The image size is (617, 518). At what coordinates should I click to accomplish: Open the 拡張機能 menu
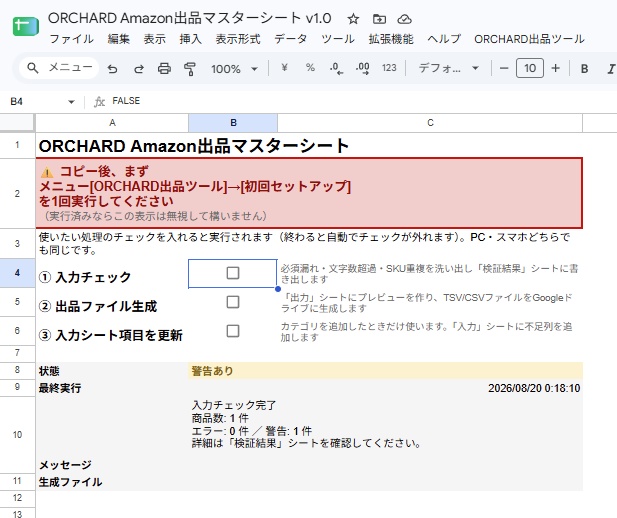tap(391, 39)
